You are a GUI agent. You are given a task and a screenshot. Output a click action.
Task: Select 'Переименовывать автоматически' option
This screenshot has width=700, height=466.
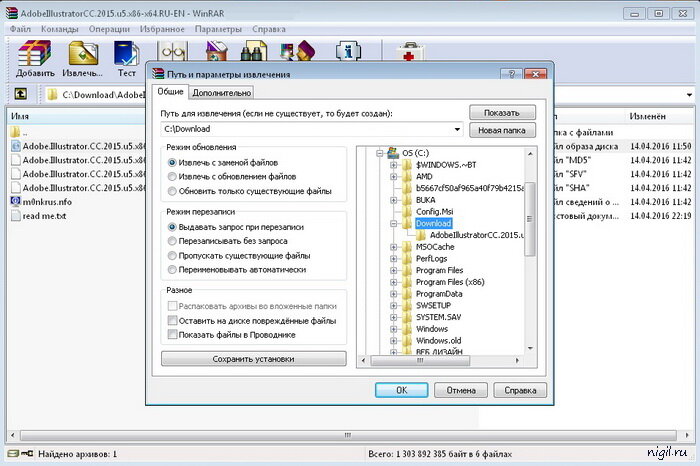[172, 270]
